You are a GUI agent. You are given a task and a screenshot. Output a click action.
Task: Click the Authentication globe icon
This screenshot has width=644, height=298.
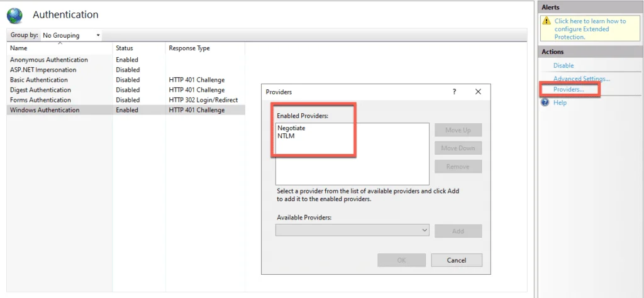[15, 16]
